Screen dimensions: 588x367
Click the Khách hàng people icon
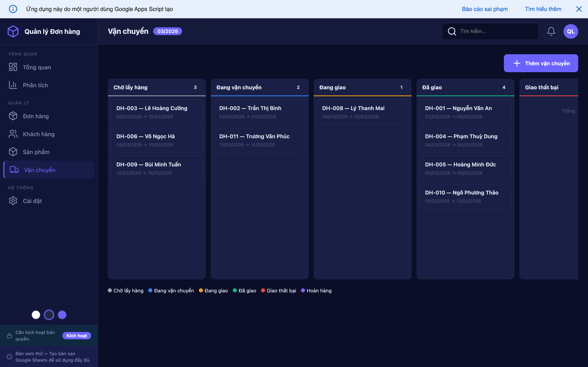[13, 134]
